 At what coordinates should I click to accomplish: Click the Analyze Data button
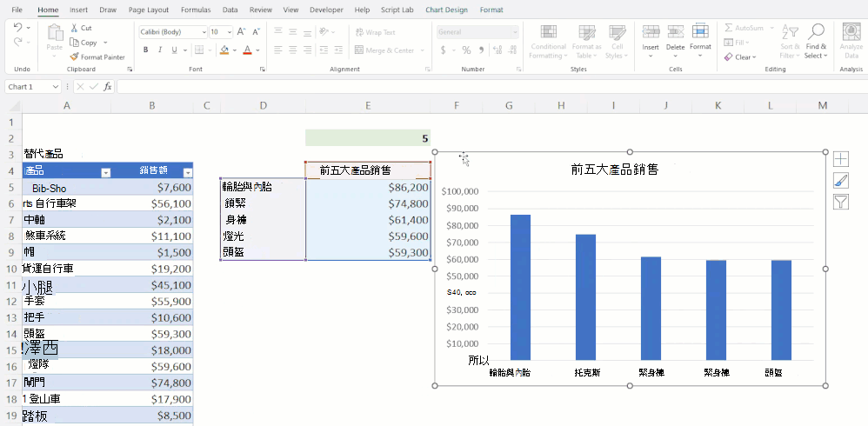point(851,42)
